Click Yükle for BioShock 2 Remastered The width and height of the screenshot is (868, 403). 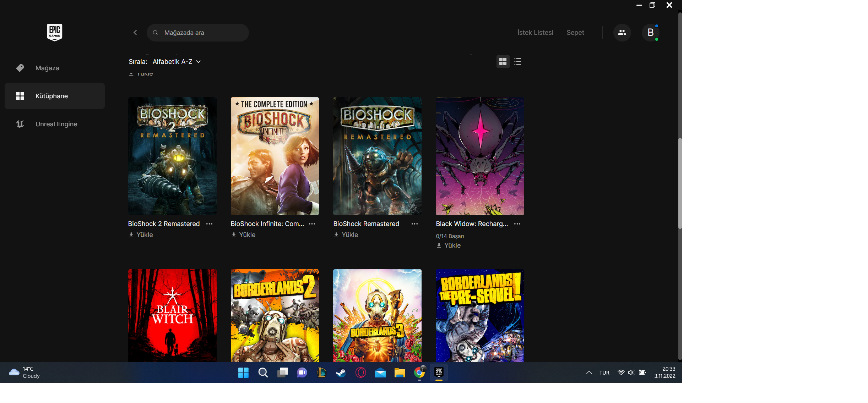click(x=141, y=235)
